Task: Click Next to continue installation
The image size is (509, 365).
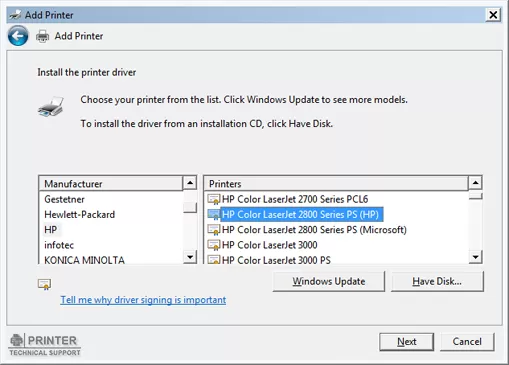Action: point(407,342)
